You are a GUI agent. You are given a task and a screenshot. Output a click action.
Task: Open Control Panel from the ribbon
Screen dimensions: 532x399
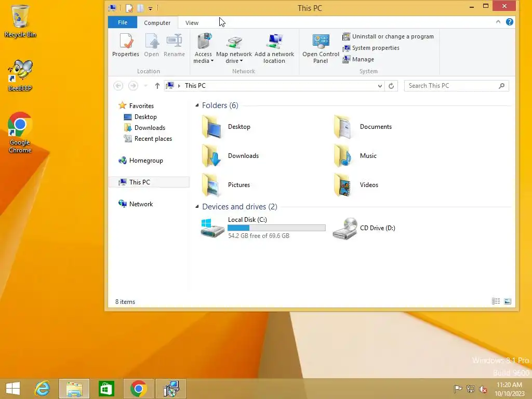point(321,48)
